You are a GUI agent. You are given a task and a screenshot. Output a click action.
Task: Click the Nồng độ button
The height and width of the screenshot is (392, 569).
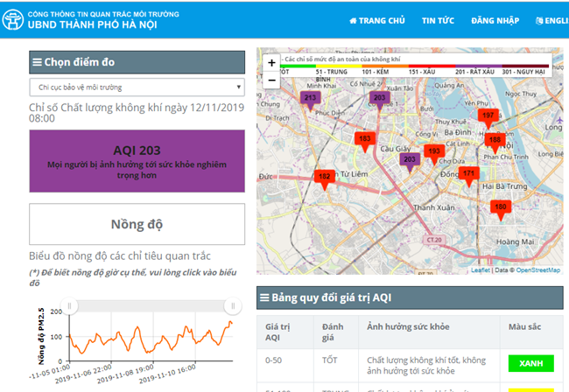[x=137, y=224]
